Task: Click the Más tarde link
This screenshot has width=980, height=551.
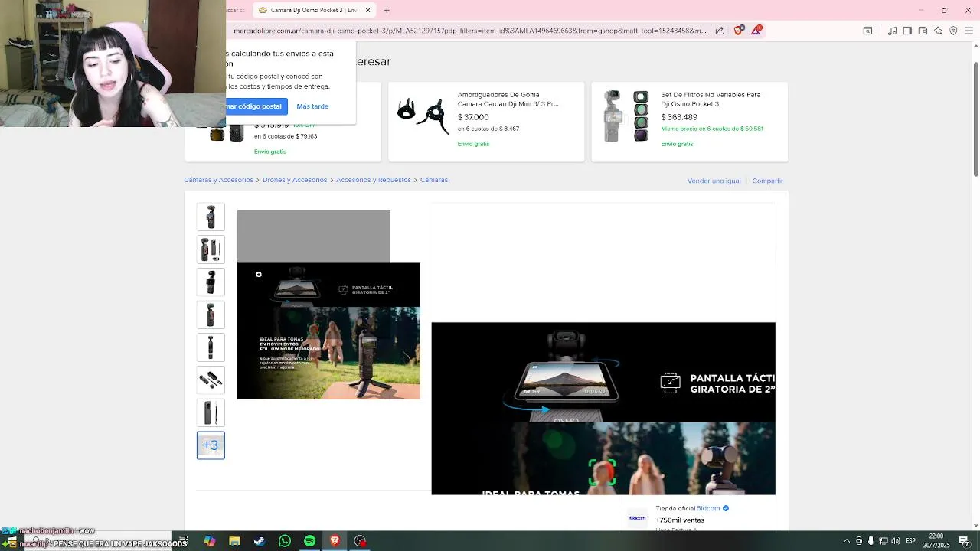Action: click(312, 106)
